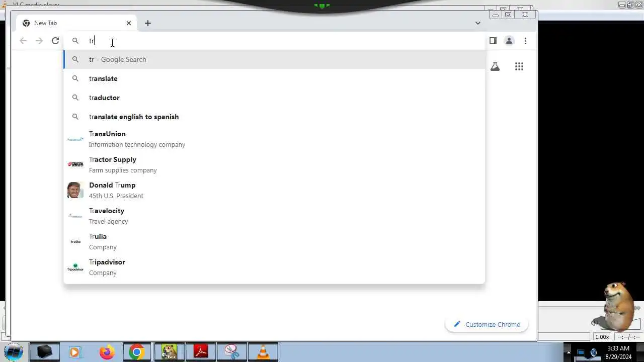Viewport: 644px width, 362px height.
Task: Select the Tripadvisor suggestion
Action: pyautogui.click(x=274, y=267)
